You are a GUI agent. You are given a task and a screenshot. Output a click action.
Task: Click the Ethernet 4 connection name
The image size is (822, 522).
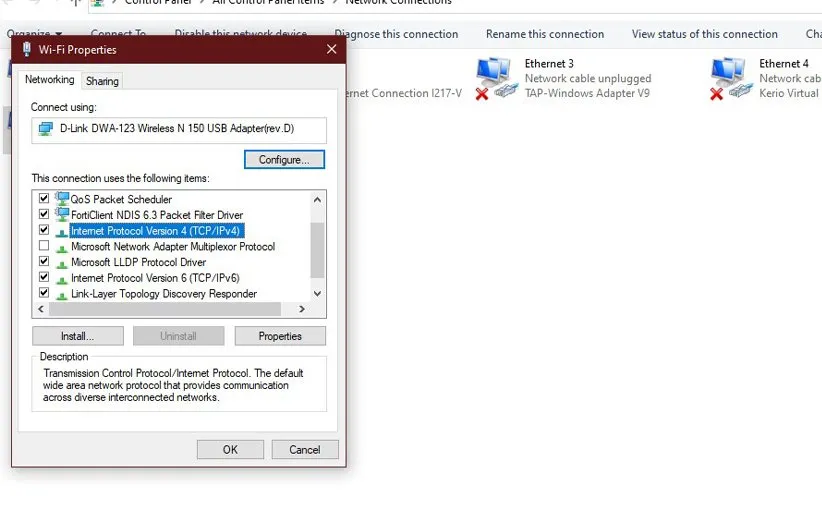pyautogui.click(x=784, y=63)
